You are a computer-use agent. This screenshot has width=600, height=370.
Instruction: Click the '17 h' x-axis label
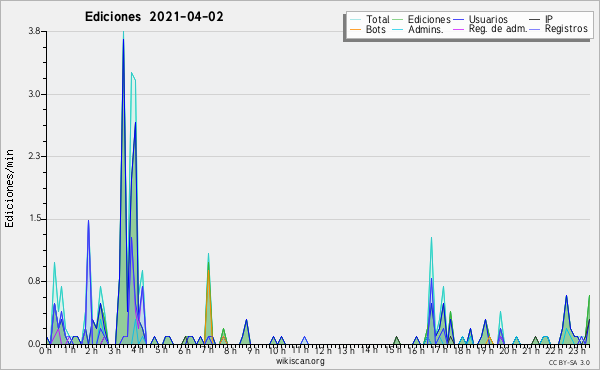tap(439, 350)
